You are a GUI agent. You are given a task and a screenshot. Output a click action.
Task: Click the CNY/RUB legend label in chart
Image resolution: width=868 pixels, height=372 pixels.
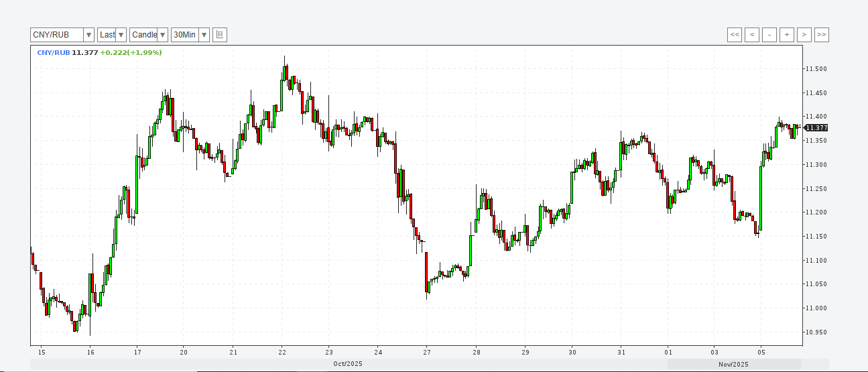coord(53,52)
